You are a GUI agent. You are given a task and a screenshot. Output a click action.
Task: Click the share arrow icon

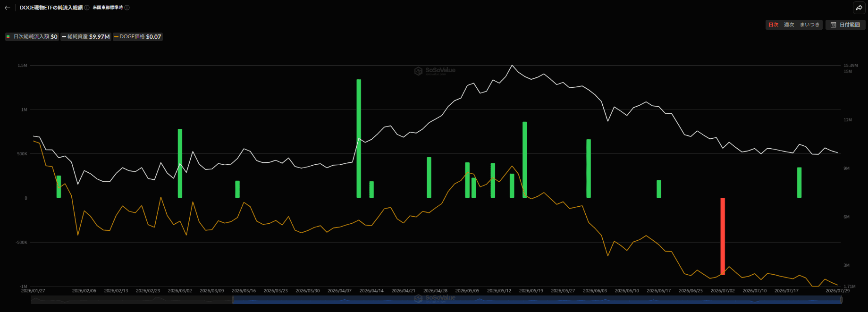click(859, 8)
